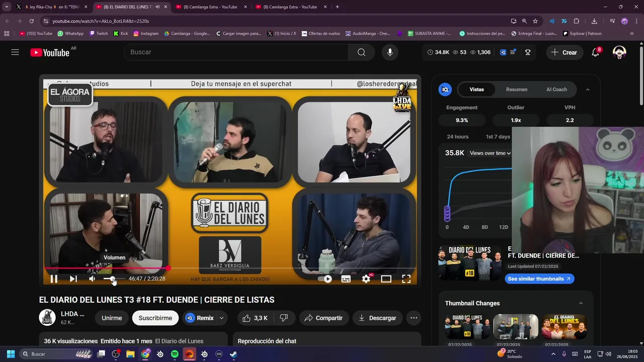Open the list icon with blue dot in the stats bar

click(x=513, y=52)
